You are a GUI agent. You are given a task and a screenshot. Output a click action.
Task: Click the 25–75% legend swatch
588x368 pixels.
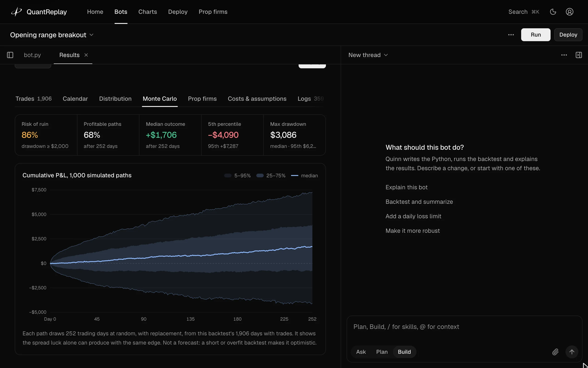[x=260, y=175]
